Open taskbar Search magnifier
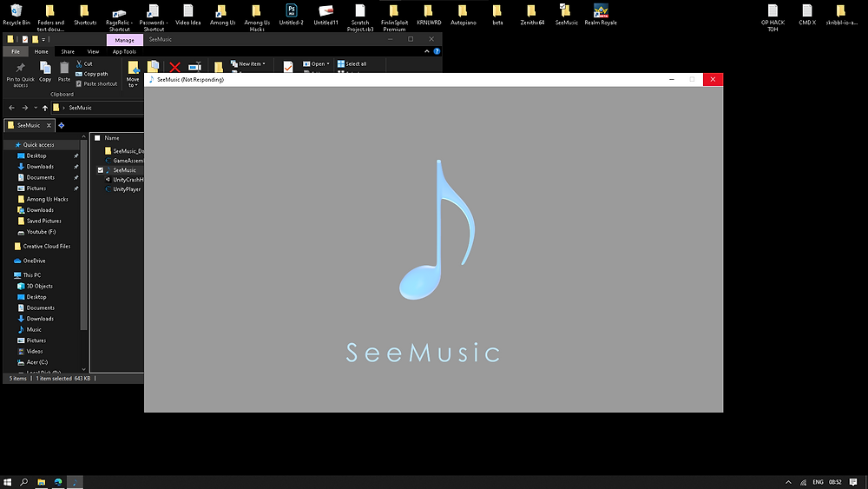This screenshot has width=868, height=489. tap(23, 482)
